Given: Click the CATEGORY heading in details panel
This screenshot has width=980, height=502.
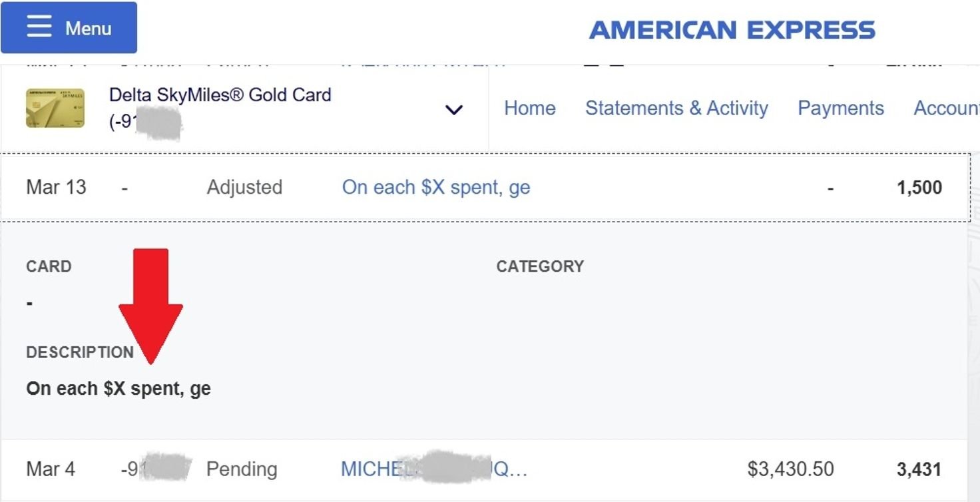Looking at the screenshot, I should point(540,266).
